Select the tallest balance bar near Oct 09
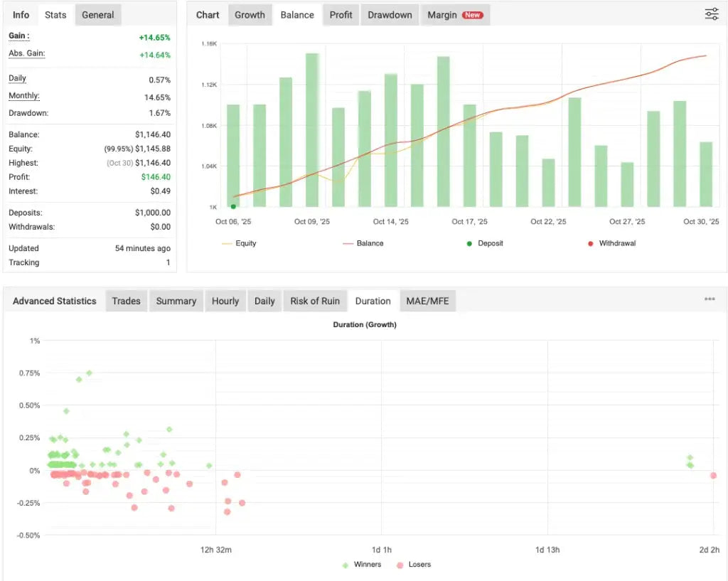This screenshot has height=581, width=728. [x=311, y=128]
